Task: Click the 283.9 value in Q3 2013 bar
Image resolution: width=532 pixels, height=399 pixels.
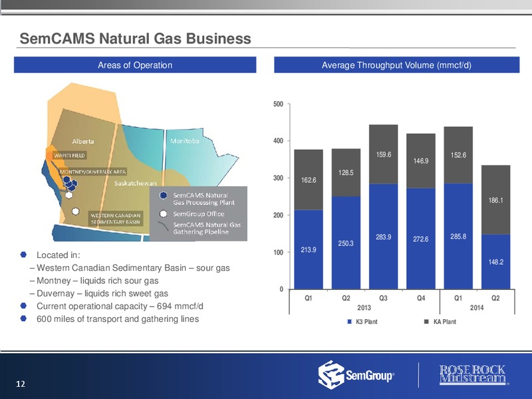Action: [x=384, y=237]
